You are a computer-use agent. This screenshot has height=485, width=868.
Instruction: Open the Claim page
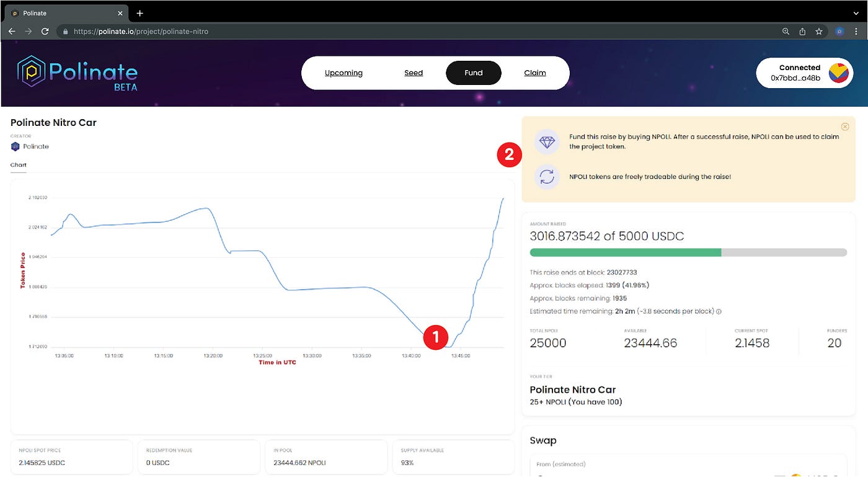pos(535,73)
